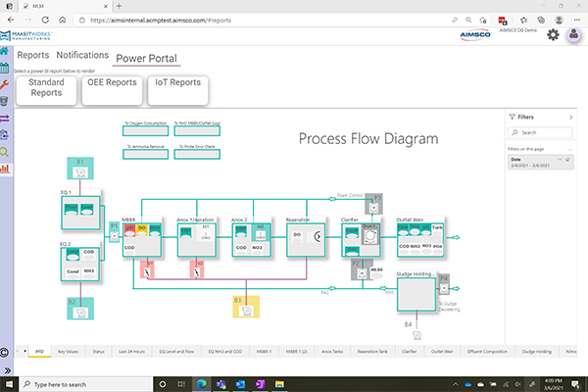Viewport: 588px width, 392px height.
Task: Open Standard Reports
Action: coord(46,90)
